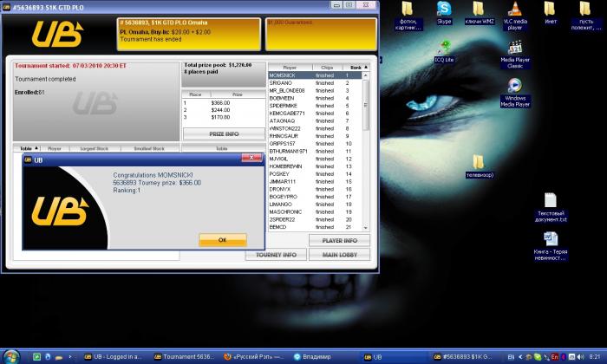Open VLC media player desktop icon
This screenshot has height=364, width=607.
pos(515,16)
